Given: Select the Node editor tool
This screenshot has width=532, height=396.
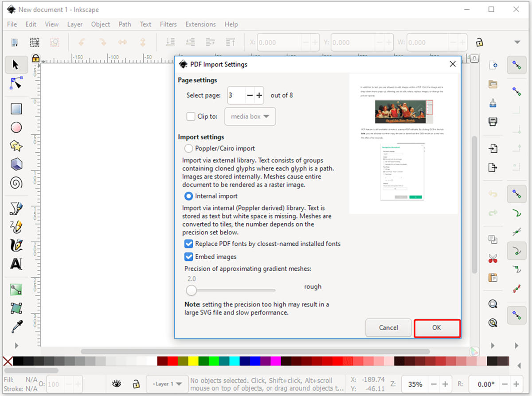Looking at the screenshot, I should tap(16, 83).
